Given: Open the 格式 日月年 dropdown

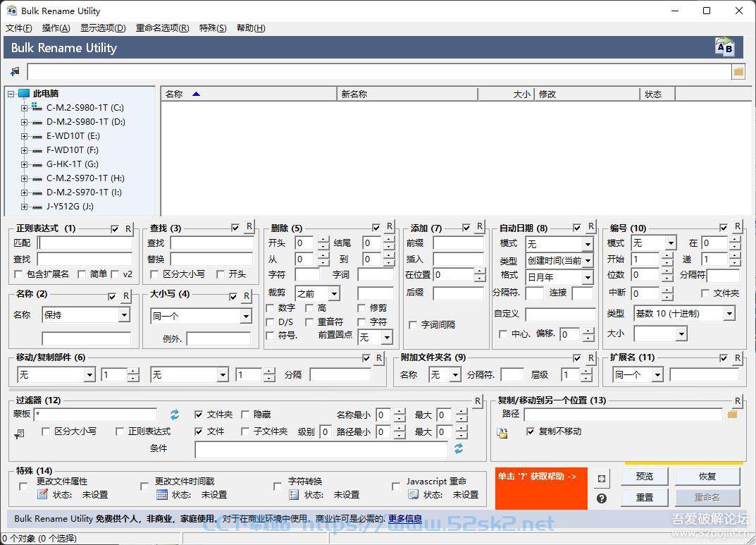Looking at the screenshot, I should (x=588, y=277).
